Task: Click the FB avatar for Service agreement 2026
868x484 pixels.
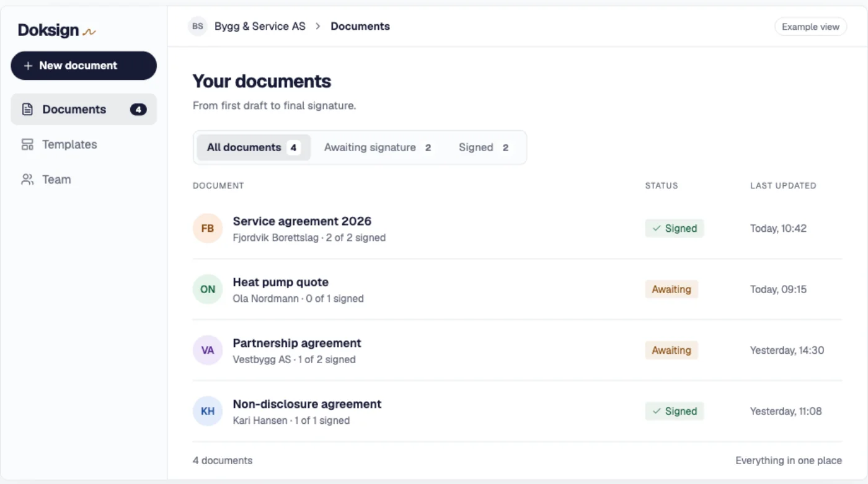Action: (x=208, y=229)
